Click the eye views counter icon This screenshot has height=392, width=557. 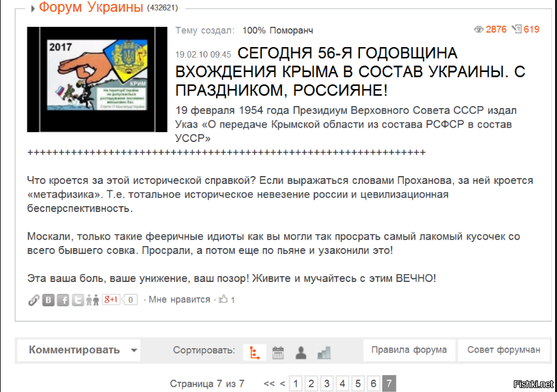click(x=479, y=29)
